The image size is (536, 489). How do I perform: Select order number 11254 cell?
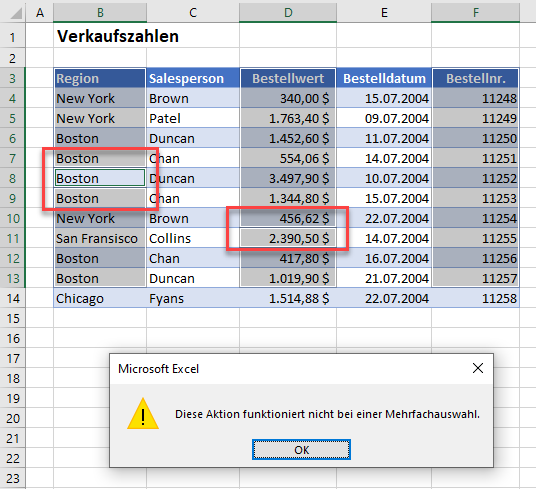coord(475,218)
